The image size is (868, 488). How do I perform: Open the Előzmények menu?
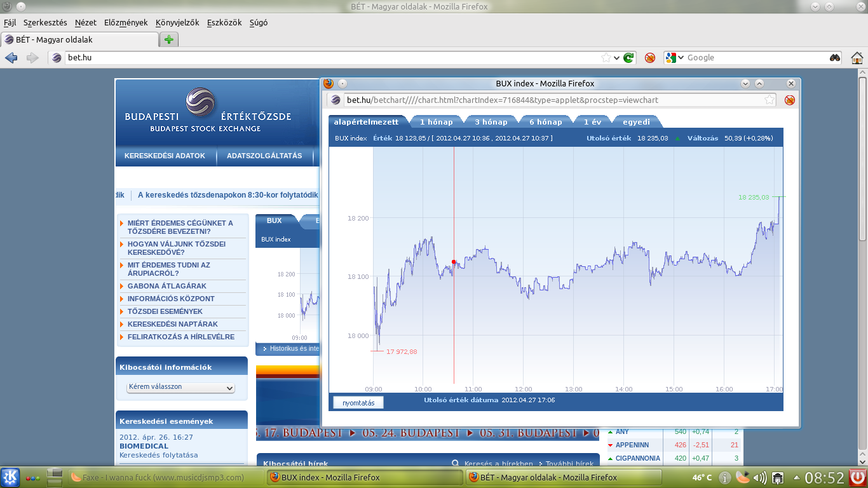pos(126,22)
